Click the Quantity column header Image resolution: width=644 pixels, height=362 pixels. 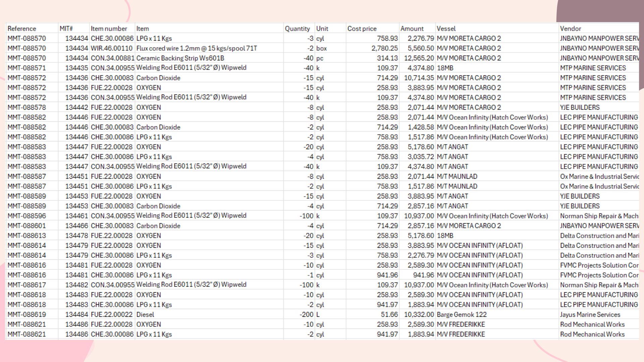coord(297,28)
